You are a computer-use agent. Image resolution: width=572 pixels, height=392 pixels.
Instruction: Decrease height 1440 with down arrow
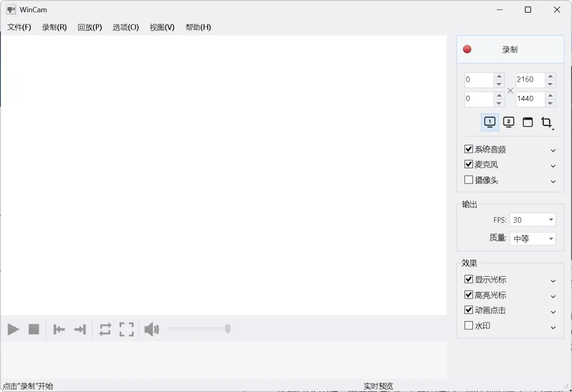(x=550, y=103)
